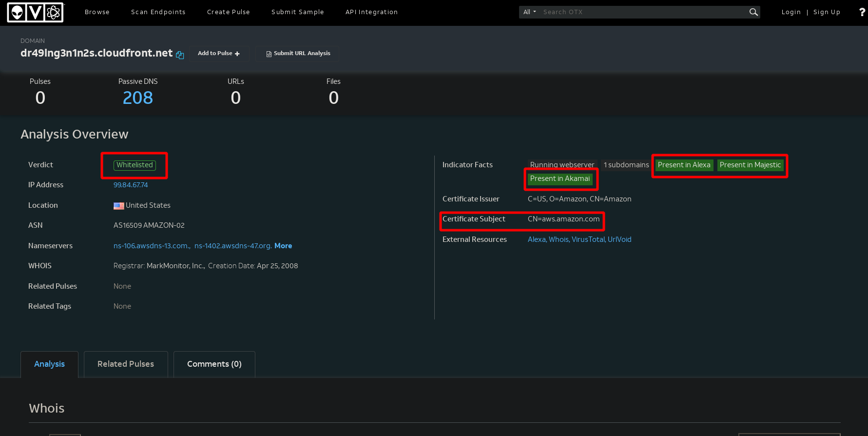Click the Running webserver tag
868x436 pixels.
coord(562,165)
